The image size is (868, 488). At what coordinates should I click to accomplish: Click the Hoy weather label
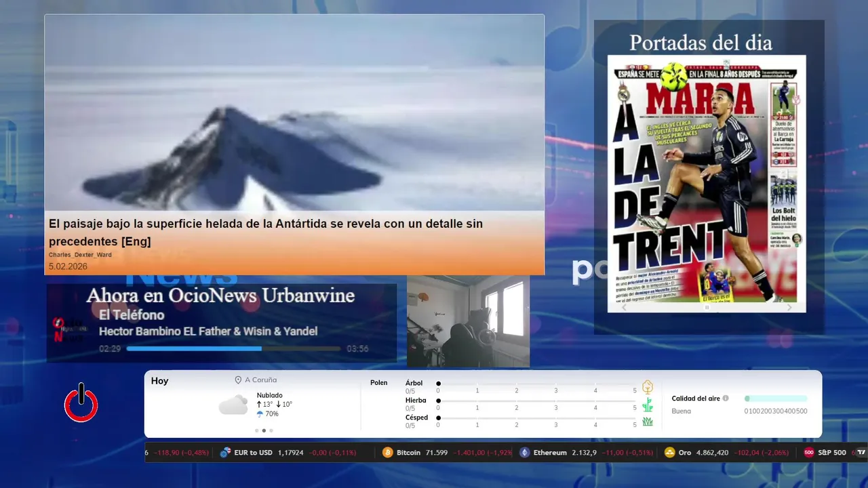tap(159, 381)
